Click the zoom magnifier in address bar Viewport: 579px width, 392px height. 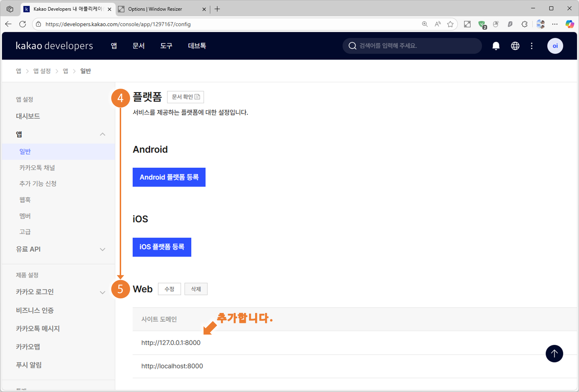pyautogui.click(x=425, y=24)
